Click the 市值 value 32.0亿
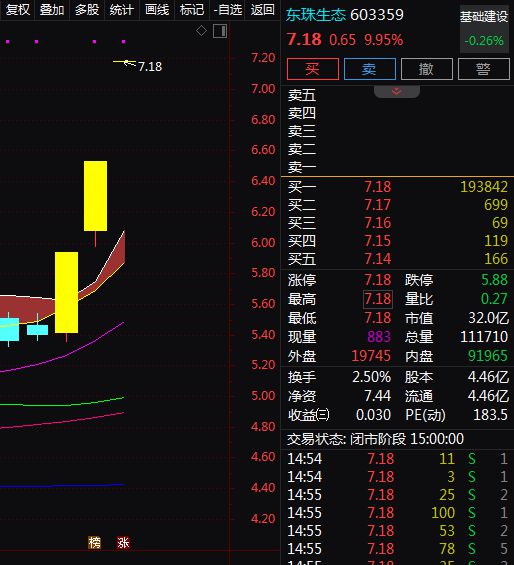This screenshot has width=514, height=565. point(488,318)
